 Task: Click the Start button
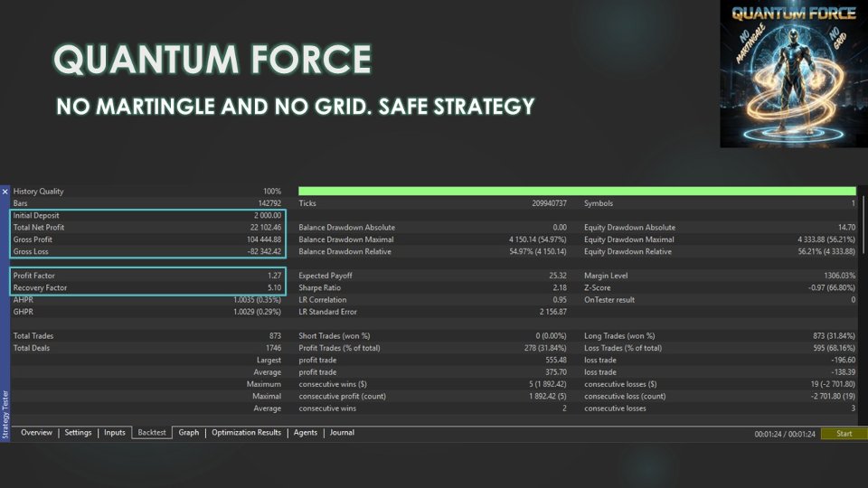click(844, 434)
